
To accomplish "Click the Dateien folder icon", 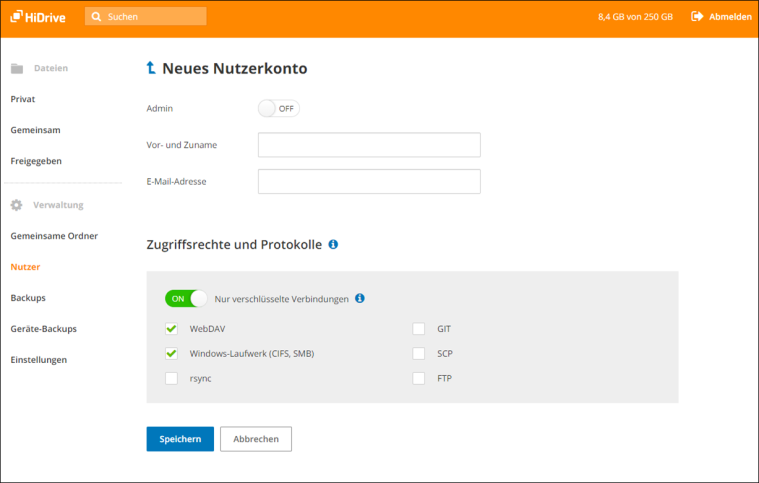I will click(17, 68).
